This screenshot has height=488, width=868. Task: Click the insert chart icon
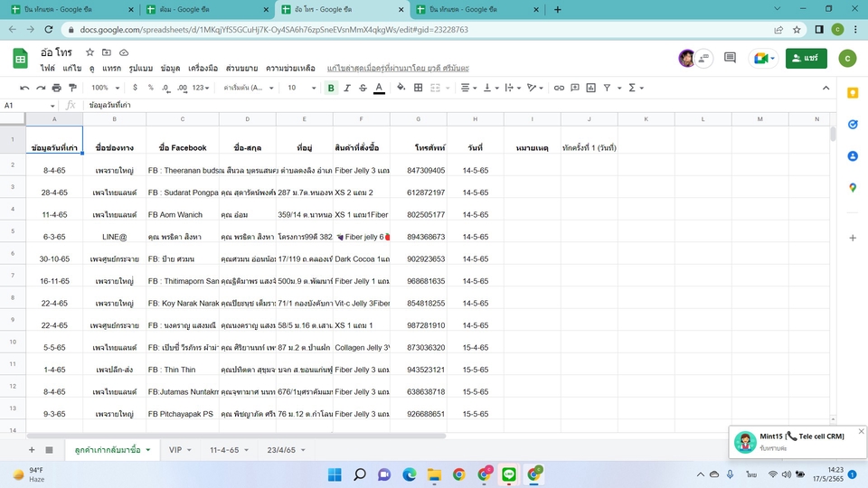click(x=591, y=88)
